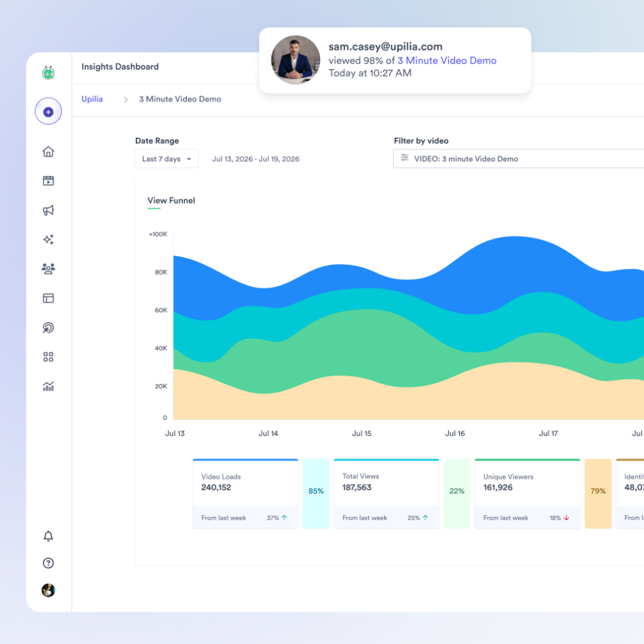Click the 79% conversion block

coord(598,494)
